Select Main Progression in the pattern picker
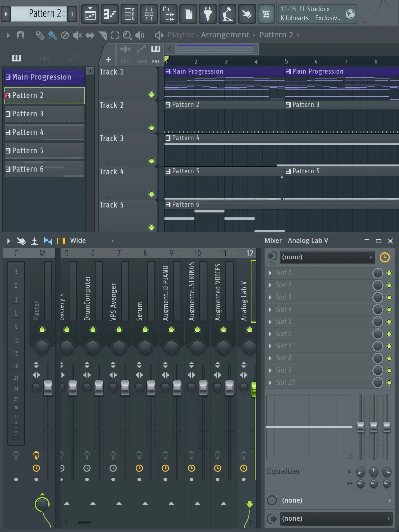This screenshot has width=399, height=532. (45, 77)
